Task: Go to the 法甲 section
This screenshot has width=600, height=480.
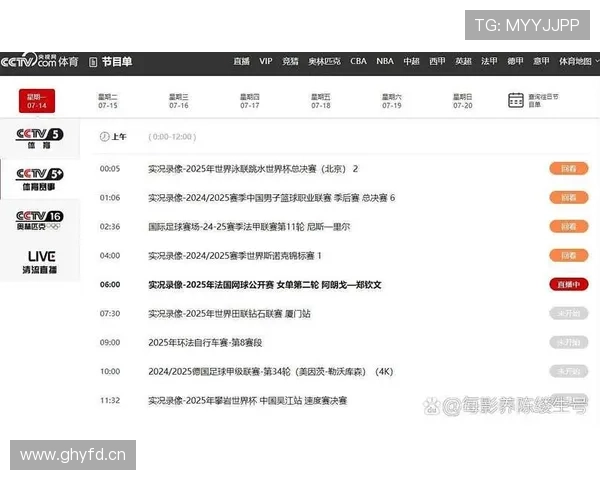Action: click(x=489, y=61)
